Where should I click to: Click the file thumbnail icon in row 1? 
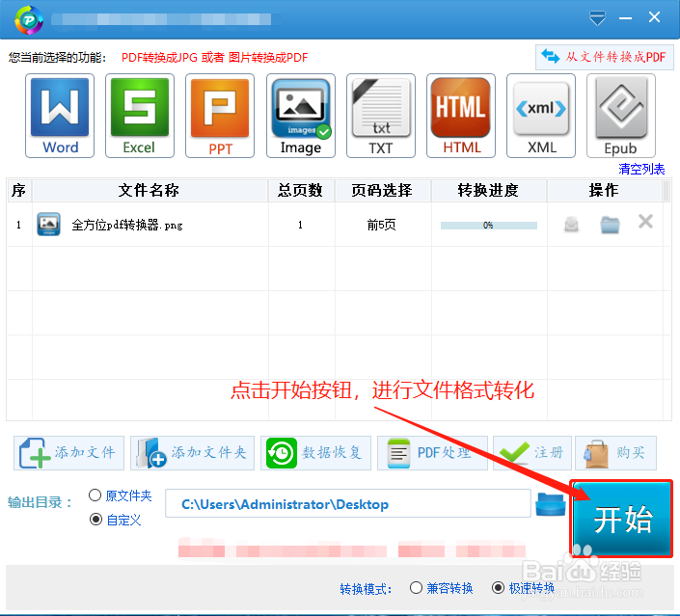(48, 224)
